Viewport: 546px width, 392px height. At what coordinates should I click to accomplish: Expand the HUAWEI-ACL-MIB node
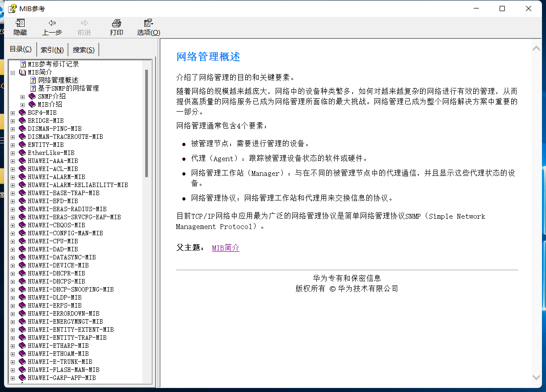pyautogui.click(x=13, y=169)
